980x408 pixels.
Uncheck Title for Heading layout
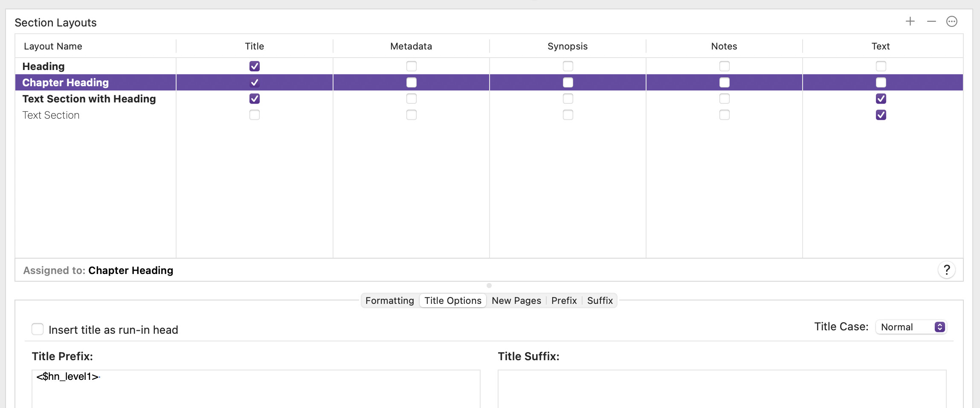click(x=255, y=66)
